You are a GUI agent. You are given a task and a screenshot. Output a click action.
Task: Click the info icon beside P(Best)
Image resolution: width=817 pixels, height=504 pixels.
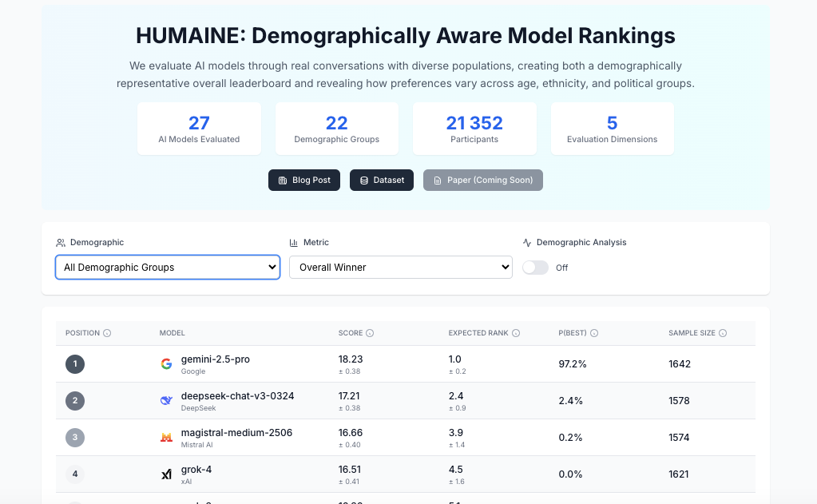tap(594, 333)
